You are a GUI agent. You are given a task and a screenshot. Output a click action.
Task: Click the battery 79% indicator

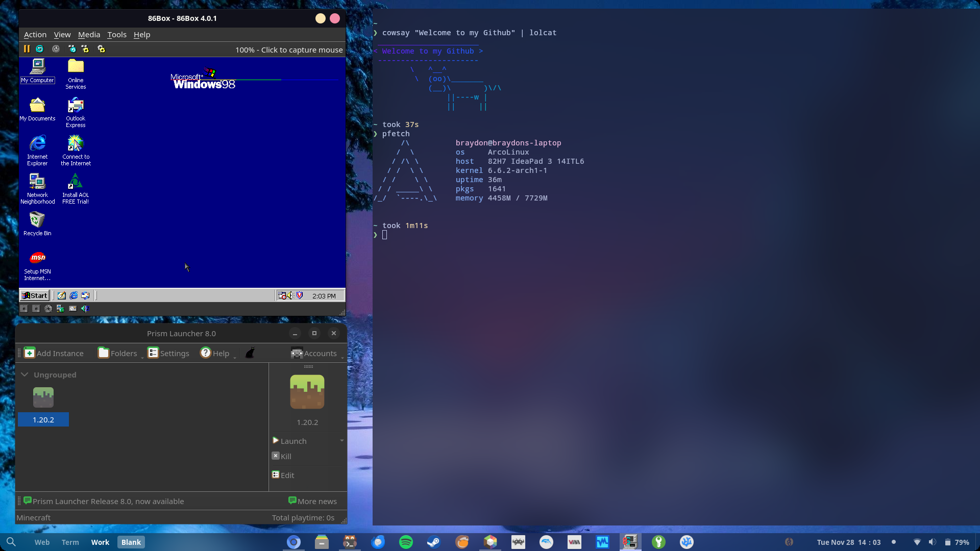tap(957, 542)
